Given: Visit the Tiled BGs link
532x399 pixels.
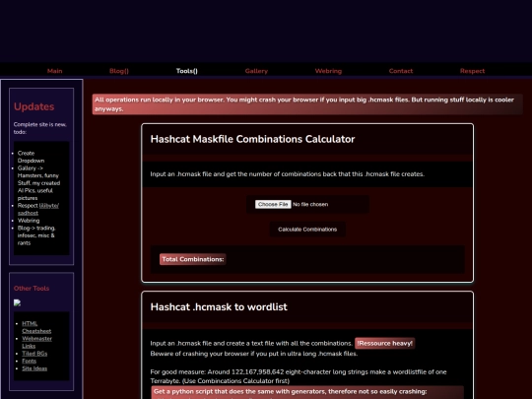Looking at the screenshot, I should 34,354.
